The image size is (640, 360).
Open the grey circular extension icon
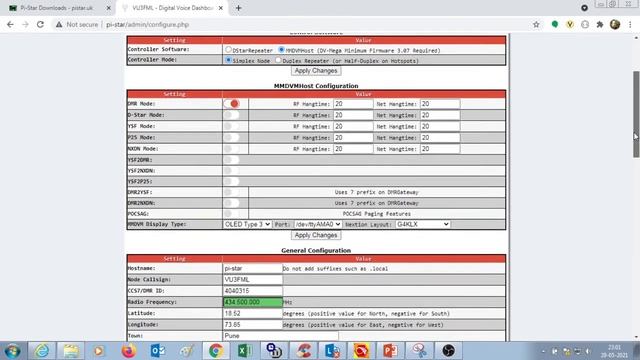[x=585, y=24]
